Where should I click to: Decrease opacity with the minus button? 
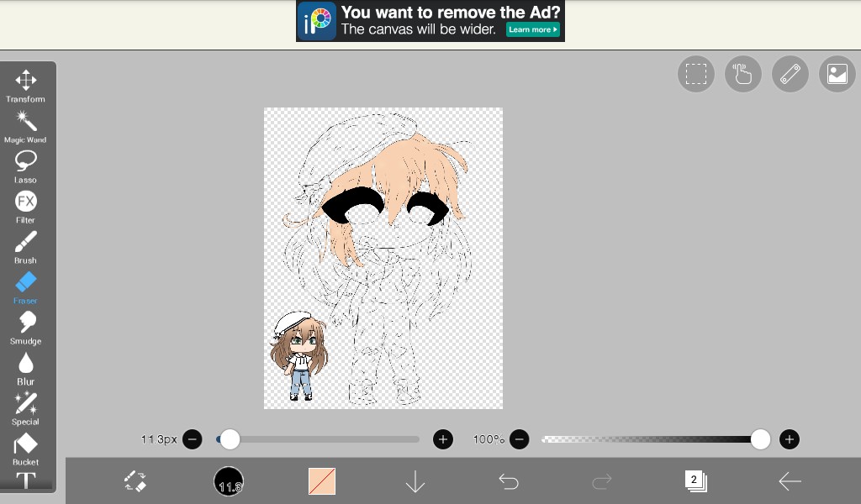point(520,439)
